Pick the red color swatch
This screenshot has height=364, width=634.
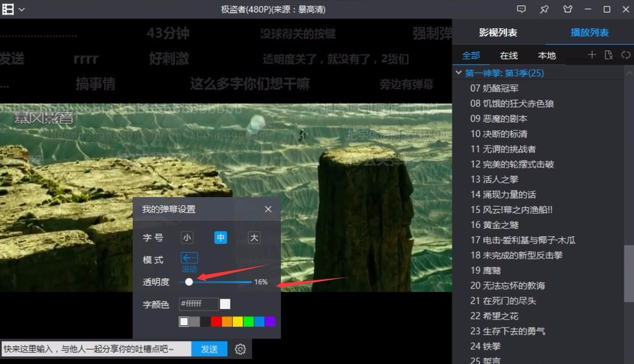pos(216,322)
